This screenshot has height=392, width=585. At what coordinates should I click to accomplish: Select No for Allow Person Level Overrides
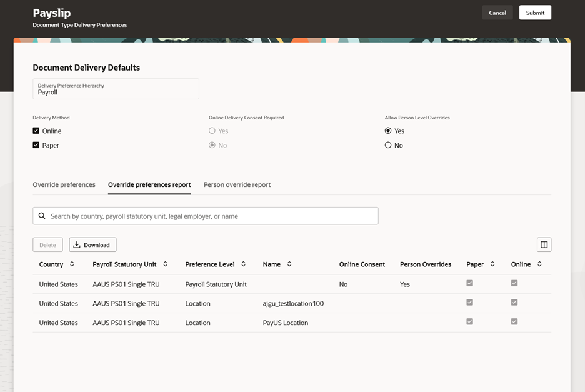point(388,145)
